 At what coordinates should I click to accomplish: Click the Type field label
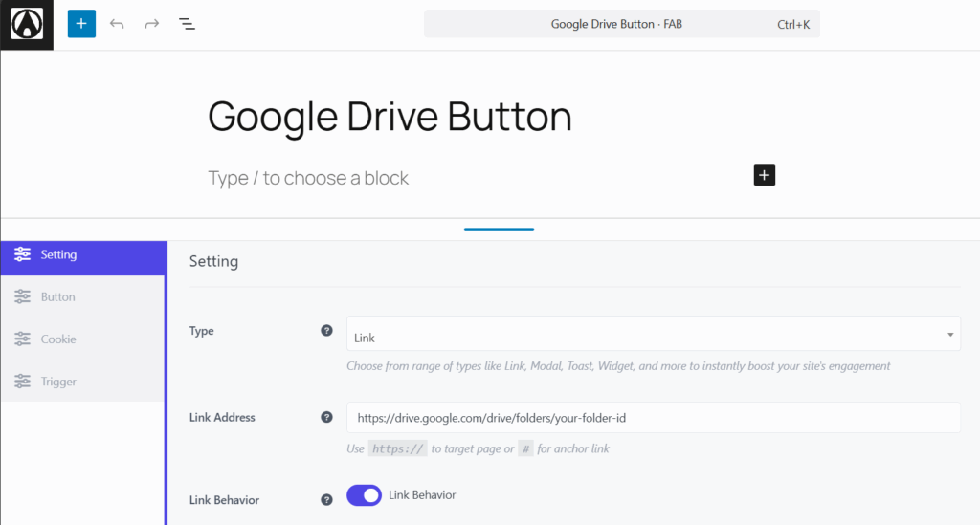pos(201,331)
